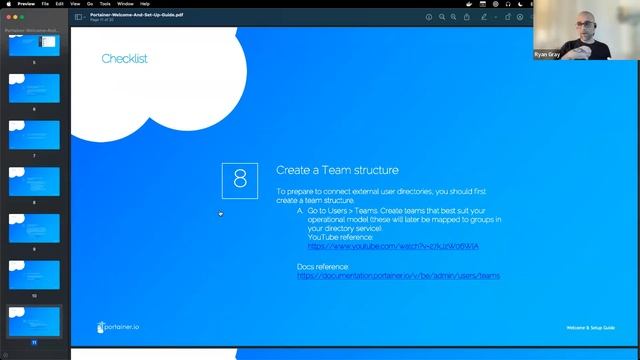Click the sidebar document name header
640x360 pixels.
coord(31,30)
